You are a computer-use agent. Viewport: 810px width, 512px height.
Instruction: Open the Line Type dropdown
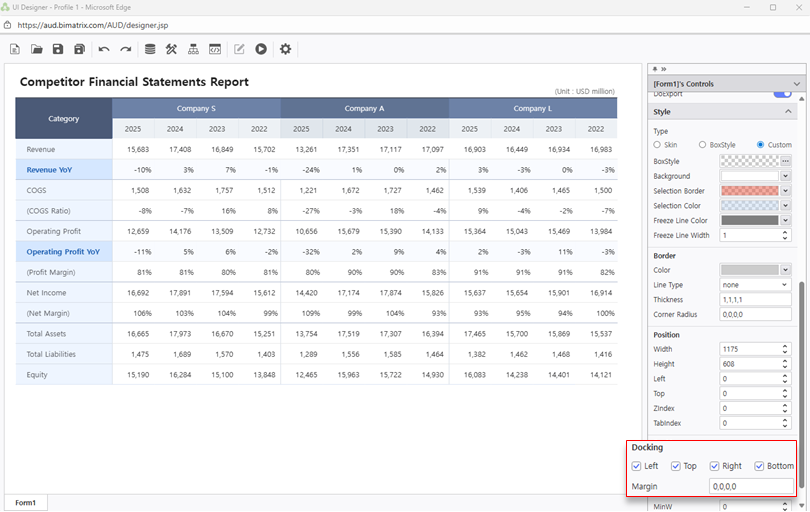point(755,285)
